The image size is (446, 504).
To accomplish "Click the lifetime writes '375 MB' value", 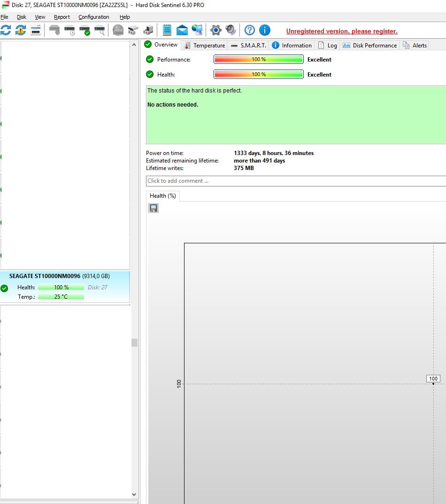I will pos(244,168).
